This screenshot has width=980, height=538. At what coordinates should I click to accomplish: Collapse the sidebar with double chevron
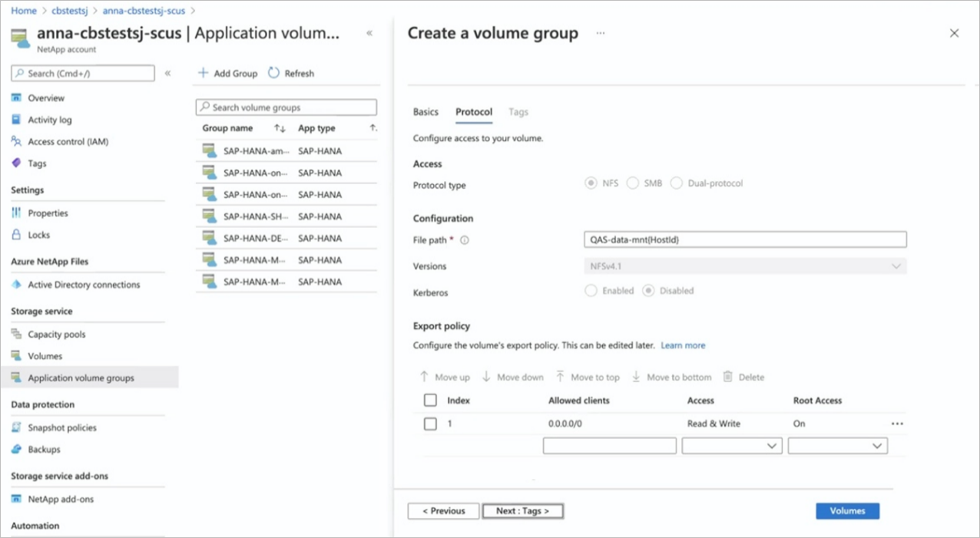(x=167, y=74)
